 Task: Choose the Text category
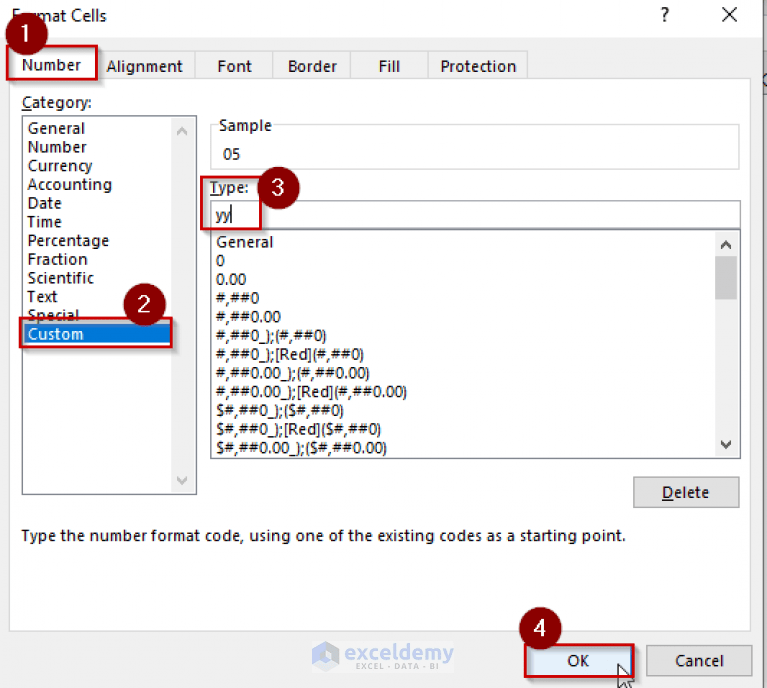click(43, 297)
